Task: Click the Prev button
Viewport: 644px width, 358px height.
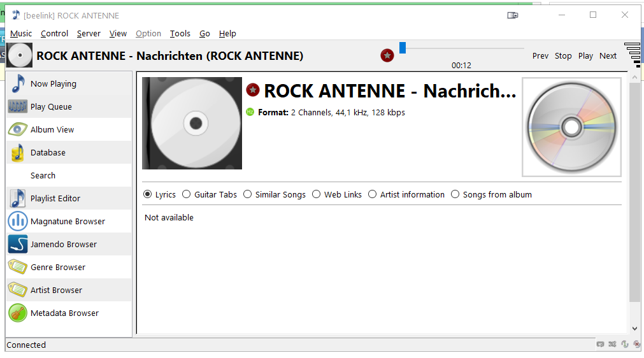Action: tap(541, 56)
